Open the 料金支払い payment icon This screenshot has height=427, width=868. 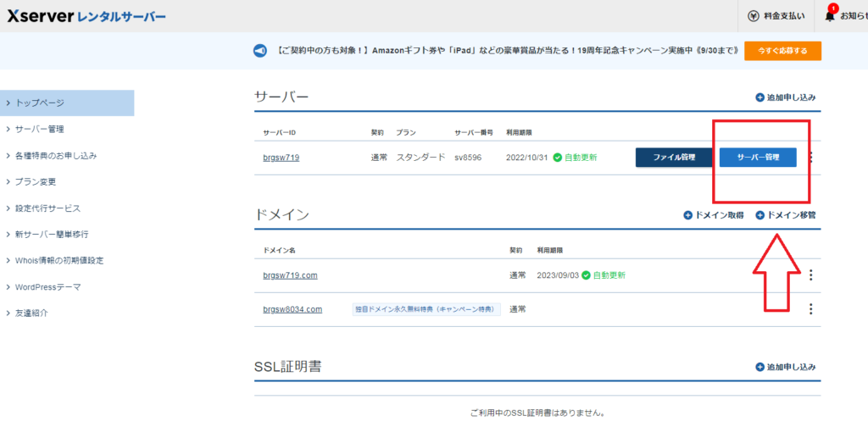tap(754, 16)
